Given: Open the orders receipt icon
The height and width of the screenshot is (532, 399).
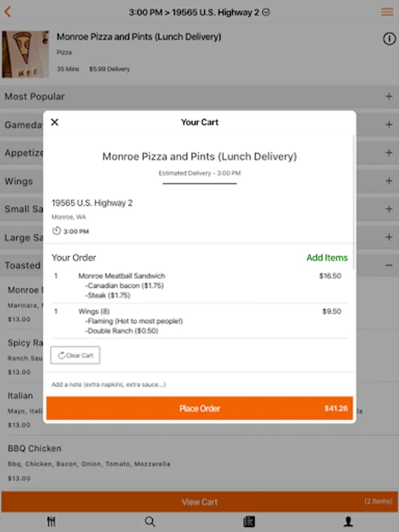Looking at the screenshot, I should coord(249,521).
